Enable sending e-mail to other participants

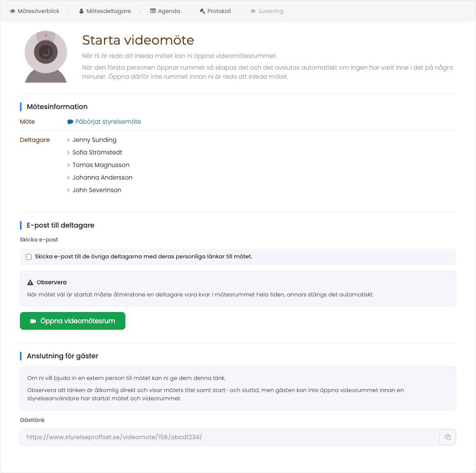(29, 257)
